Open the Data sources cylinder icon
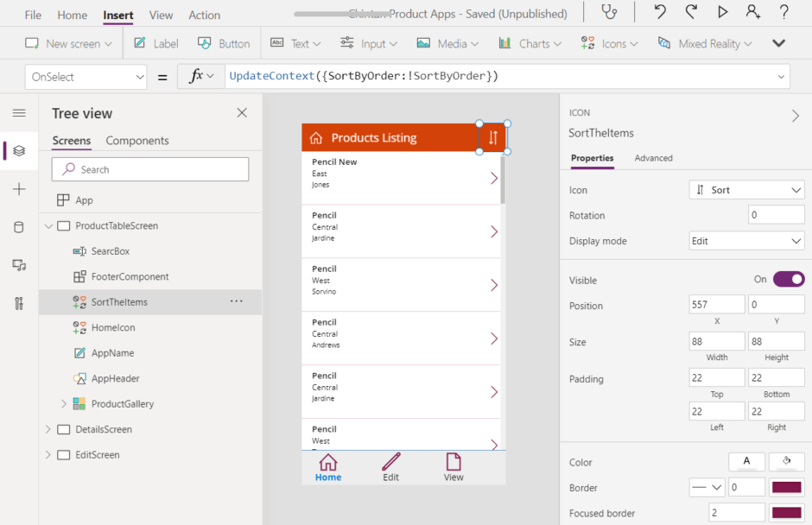This screenshot has height=525, width=812. pyautogui.click(x=19, y=227)
